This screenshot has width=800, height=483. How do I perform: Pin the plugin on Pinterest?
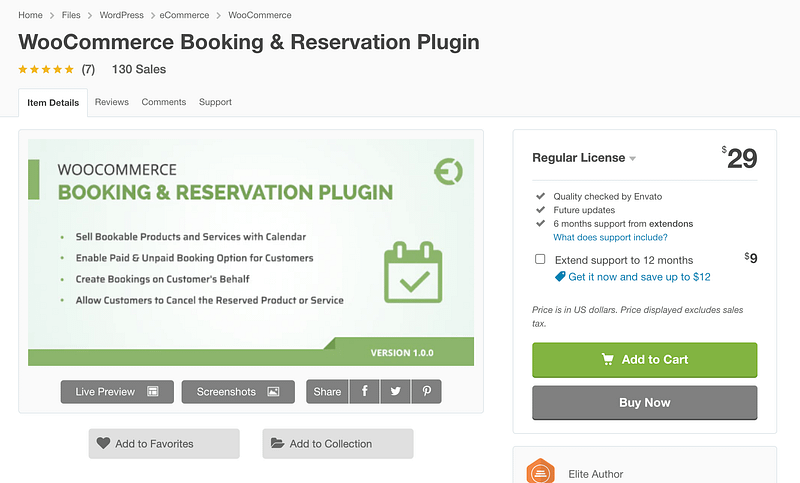point(426,392)
